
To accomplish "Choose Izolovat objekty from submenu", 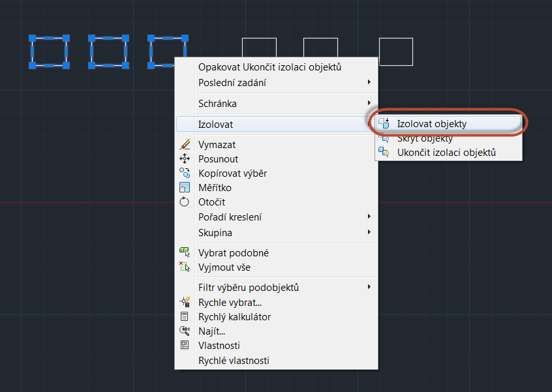I will (431, 123).
